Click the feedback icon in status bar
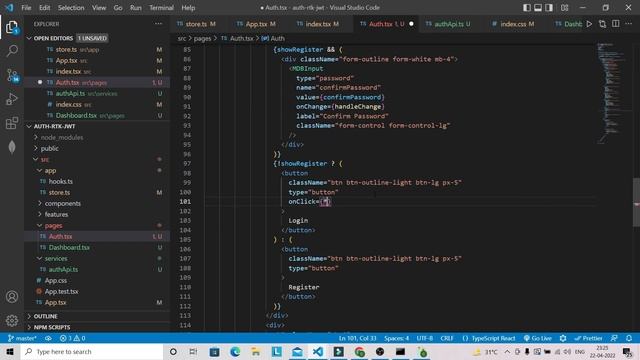This screenshot has width=640, height=360. 614,338
